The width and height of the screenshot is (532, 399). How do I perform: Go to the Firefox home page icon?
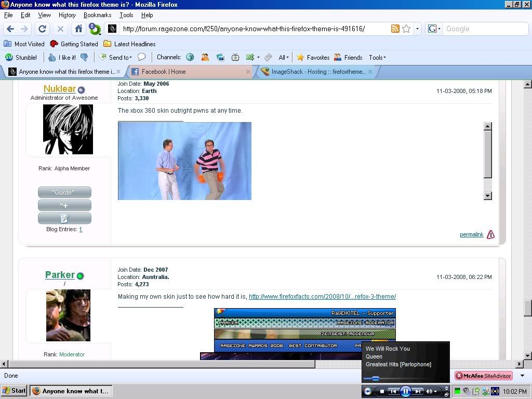(78, 29)
